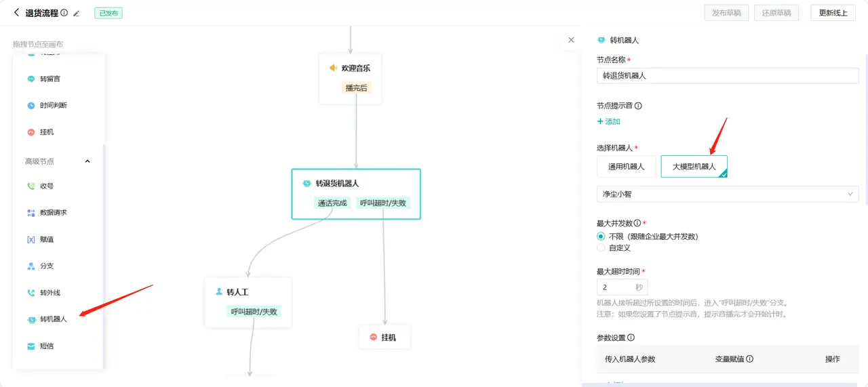
Task: Select the 收号 keypad icon
Action: [x=31, y=186]
